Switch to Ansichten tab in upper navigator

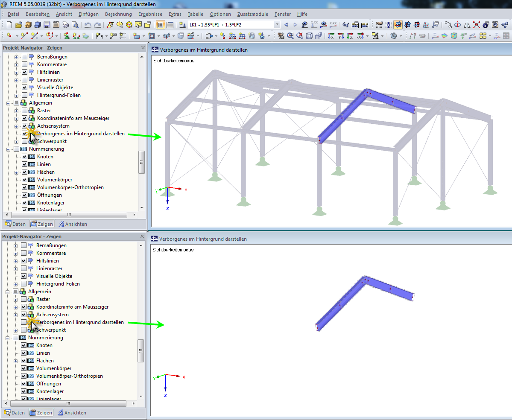(x=73, y=224)
